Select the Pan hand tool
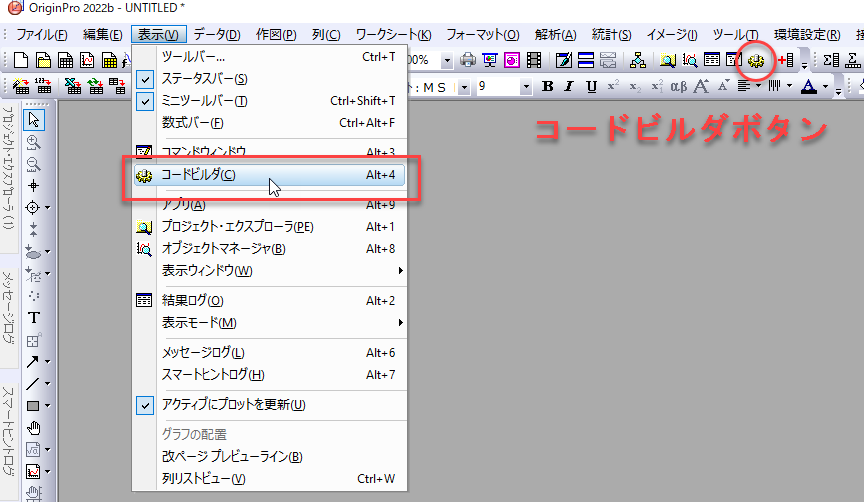864x502 pixels. point(34,428)
